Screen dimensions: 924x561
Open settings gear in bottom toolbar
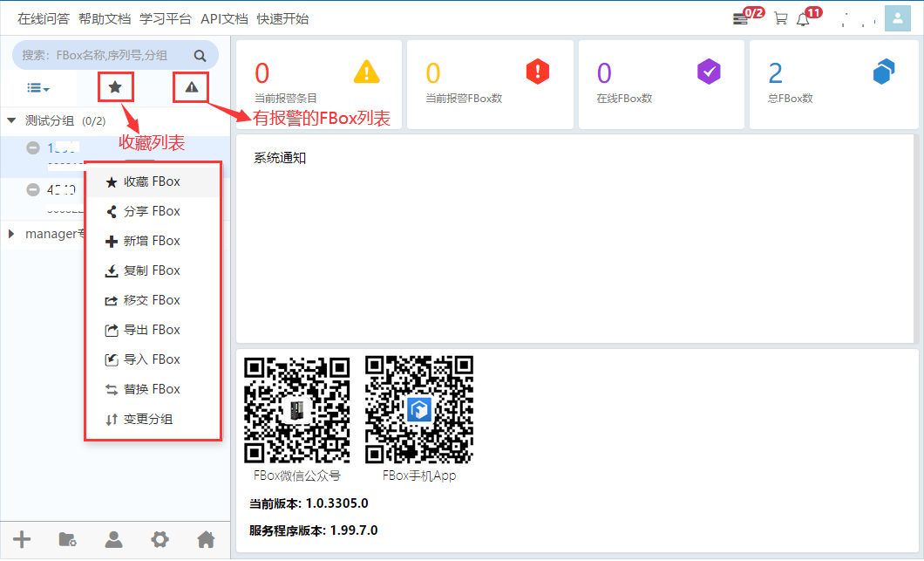pos(160,539)
